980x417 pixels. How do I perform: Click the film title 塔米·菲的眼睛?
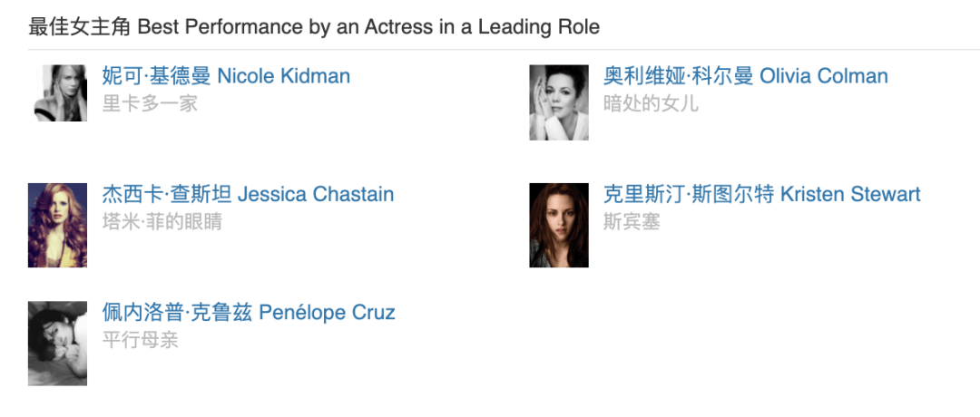162,222
